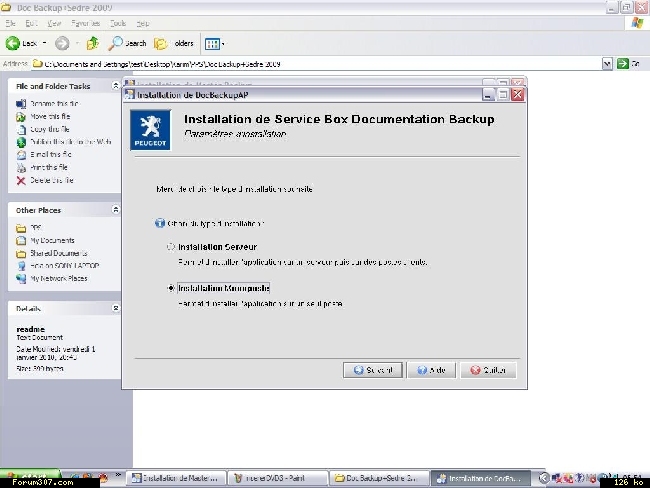650x488 pixels.
Task: Open Shared Documents in Other Places
Action: [58, 253]
